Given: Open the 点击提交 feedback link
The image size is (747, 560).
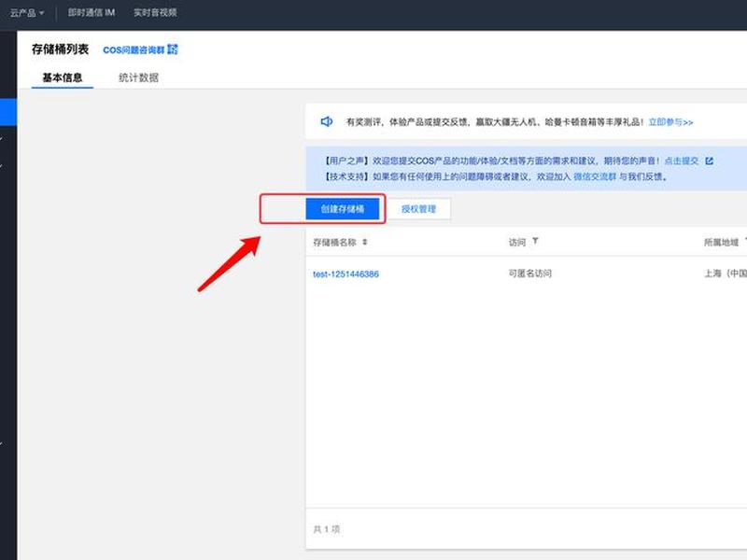Looking at the screenshot, I should [x=681, y=161].
